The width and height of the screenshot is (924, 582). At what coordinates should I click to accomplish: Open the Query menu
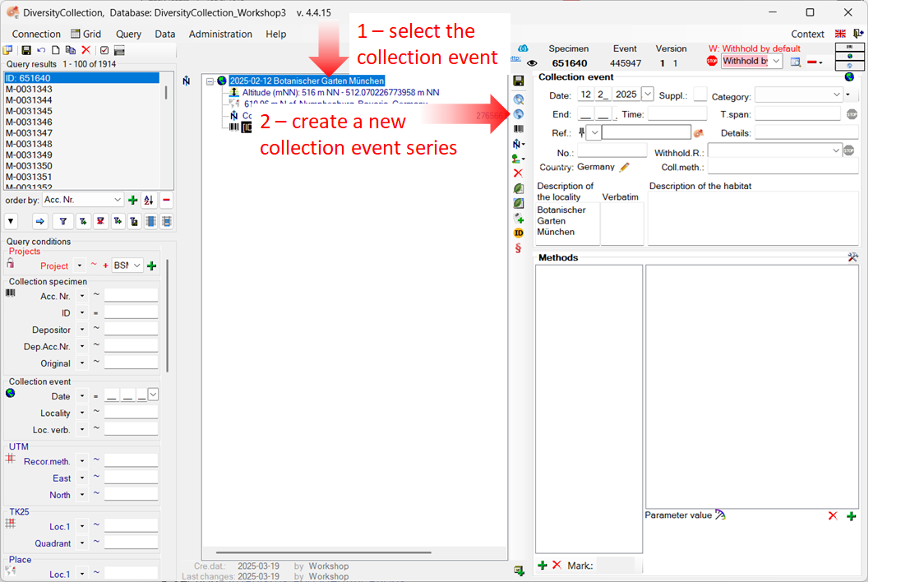(x=128, y=34)
